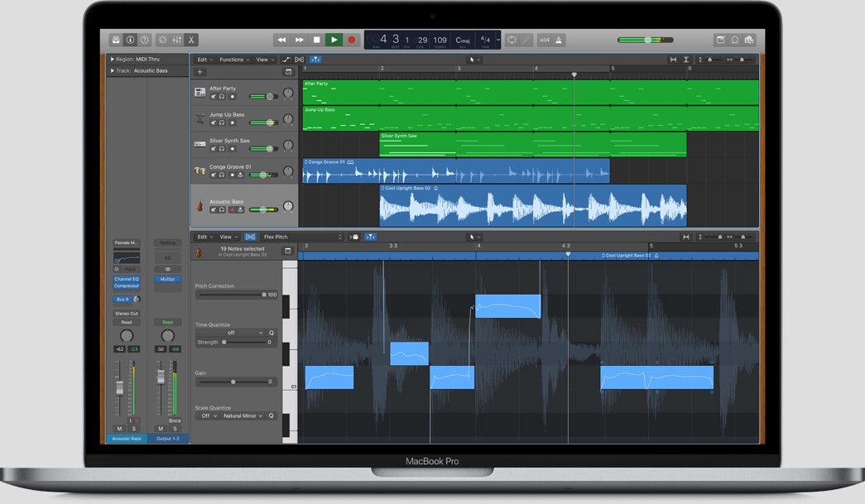Open the Tracks area Edit menu
Image resolution: width=865 pixels, height=504 pixels.
point(204,60)
